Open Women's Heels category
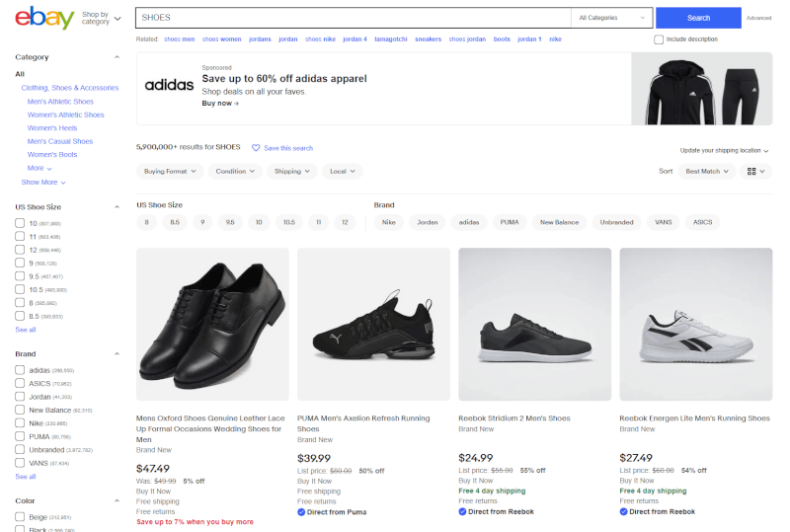The image size is (790, 532). pos(52,128)
